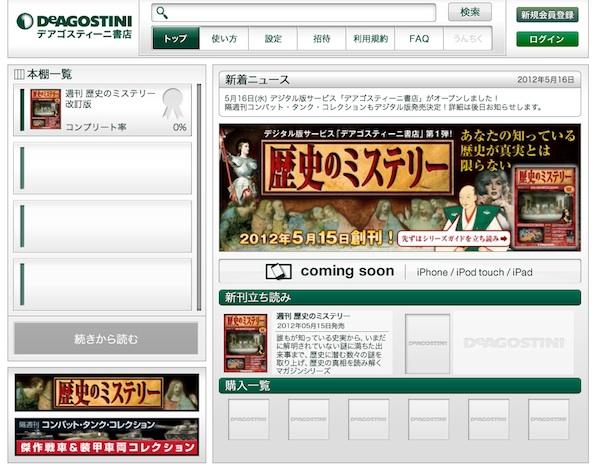Open the FAQ tab

pos(419,39)
